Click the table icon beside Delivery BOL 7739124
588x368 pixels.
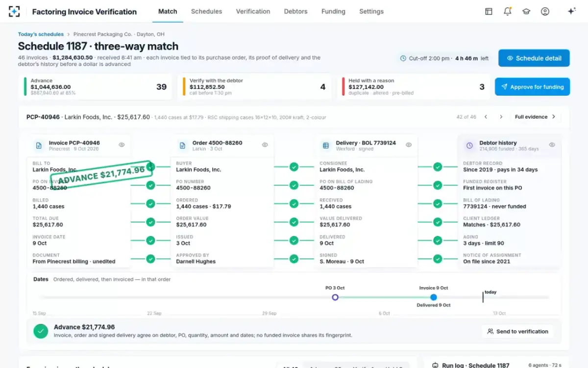[x=326, y=146]
